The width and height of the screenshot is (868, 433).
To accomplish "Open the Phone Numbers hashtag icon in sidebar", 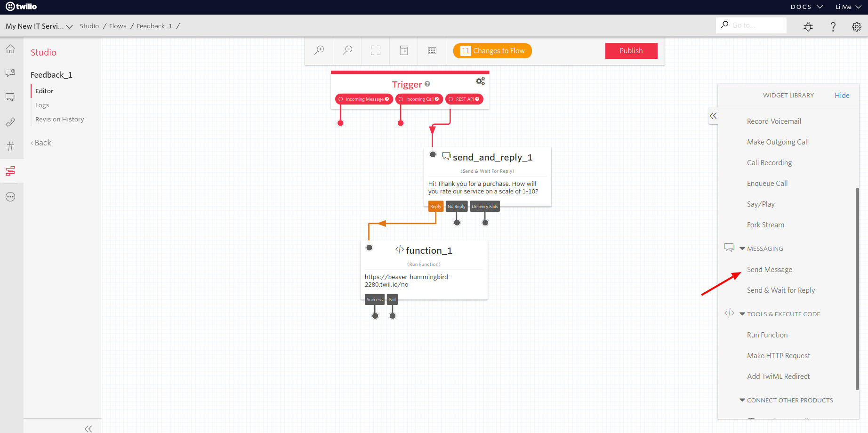I will click(10, 146).
